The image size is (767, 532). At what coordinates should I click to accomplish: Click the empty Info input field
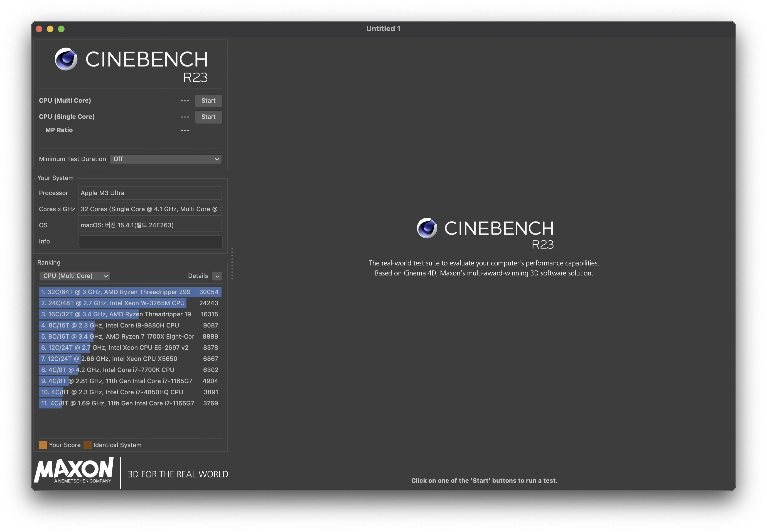pyautogui.click(x=150, y=241)
